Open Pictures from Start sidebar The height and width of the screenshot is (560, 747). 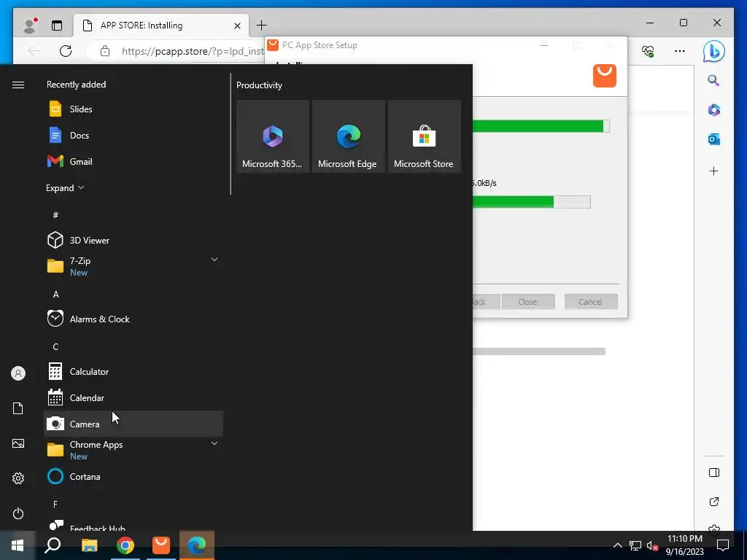(x=18, y=443)
